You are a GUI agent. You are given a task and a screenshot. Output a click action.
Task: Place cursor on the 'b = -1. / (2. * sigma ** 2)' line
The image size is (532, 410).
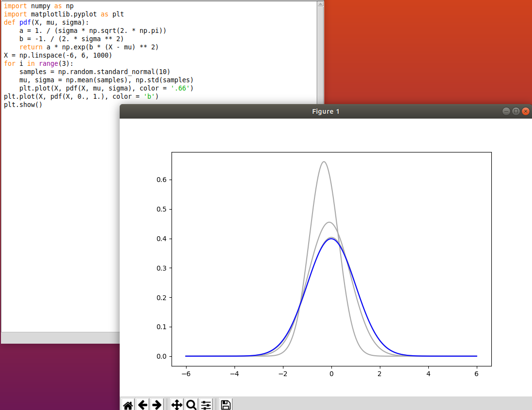point(71,39)
